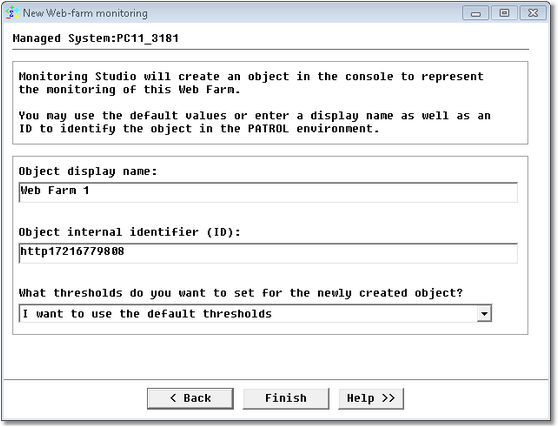Complete the wizard with Finish

tap(286, 398)
